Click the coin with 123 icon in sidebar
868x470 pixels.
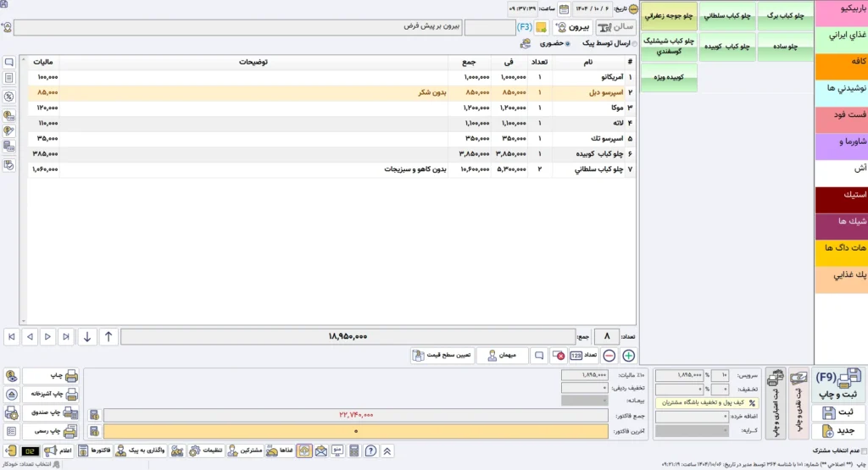[x=8, y=115]
